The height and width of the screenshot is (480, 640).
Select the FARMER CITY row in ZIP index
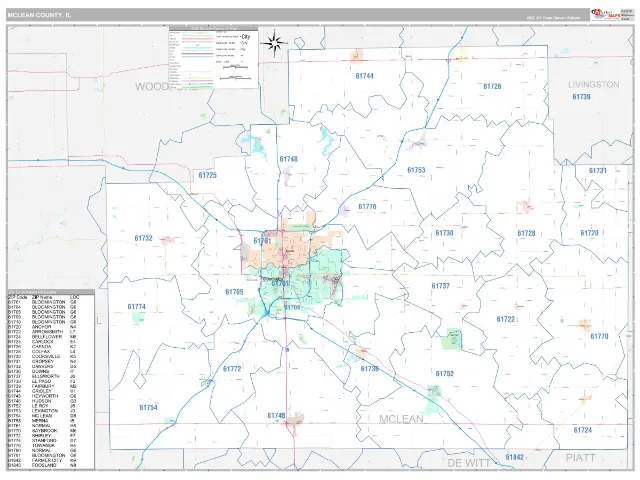[x=42, y=460]
